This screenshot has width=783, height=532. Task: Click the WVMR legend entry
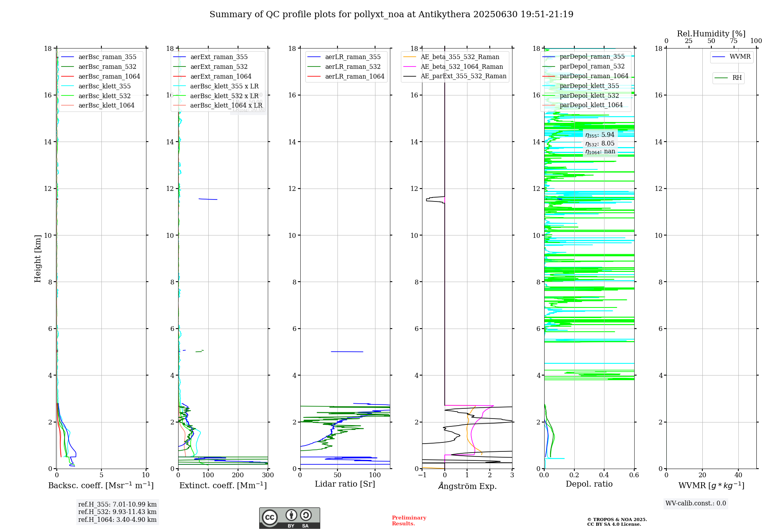tap(732, 57)
